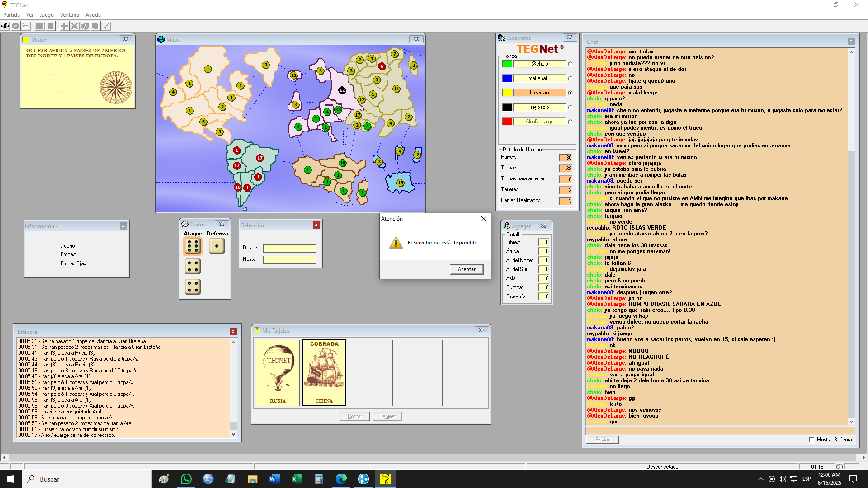Viewport: 868px width, 488px height.
Task: Click the warning triangle icon in Atención dialog
Action: click(x=396, y=243)
